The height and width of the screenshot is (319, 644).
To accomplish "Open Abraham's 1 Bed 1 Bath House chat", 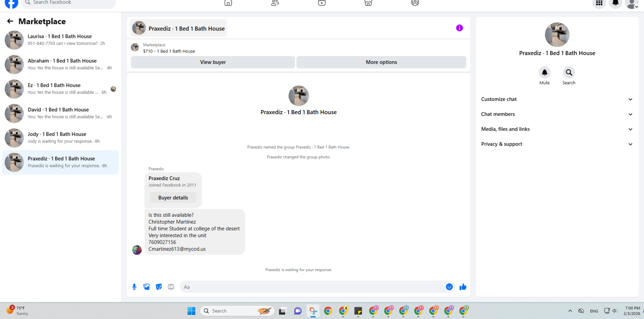I will pos(60,64).
